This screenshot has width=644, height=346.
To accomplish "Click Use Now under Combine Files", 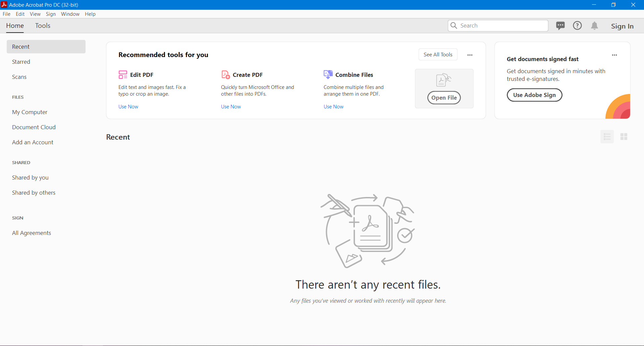I will (x=333, y=107).
